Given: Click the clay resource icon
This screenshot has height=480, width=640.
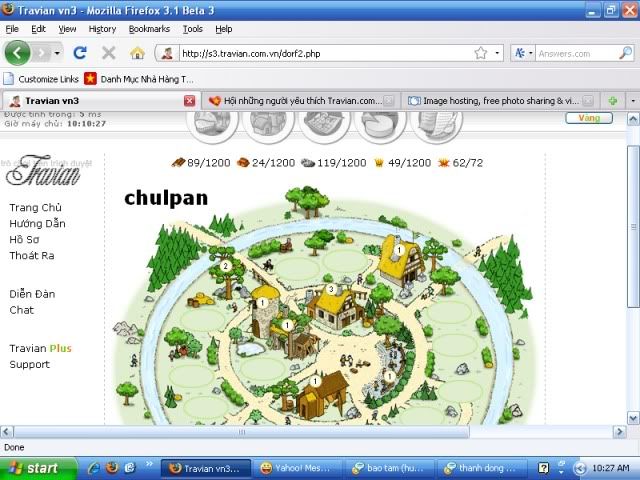Looking at the screenshot, I should click(x=243, y=163).
